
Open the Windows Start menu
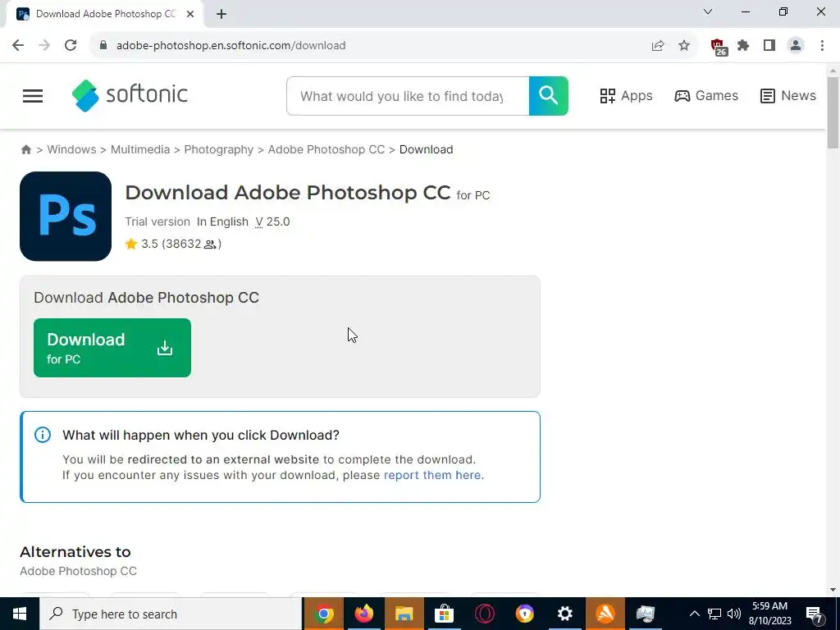[x=20, y=614]
